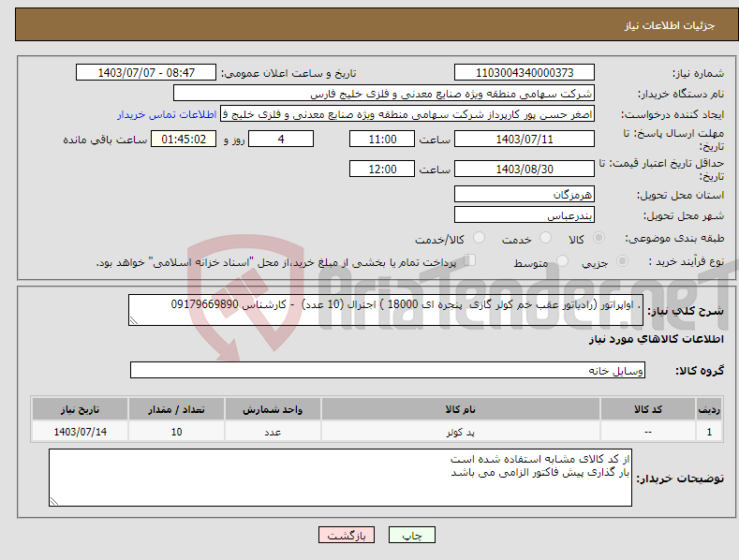The width and height of the screenshot is (739, 560).
Task: Click the remaining time field 01:45:02
Action: pyautogui.click(x=184, y=139)
